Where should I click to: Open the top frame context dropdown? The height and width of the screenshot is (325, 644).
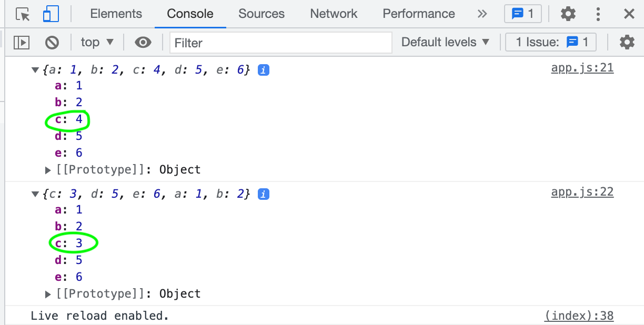point(97,42)
